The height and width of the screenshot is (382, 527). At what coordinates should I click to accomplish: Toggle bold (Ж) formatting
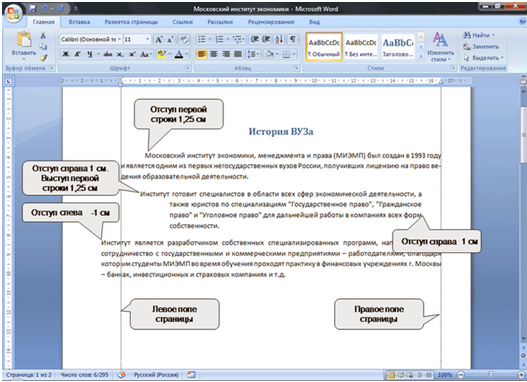click(x=66, y=54)
